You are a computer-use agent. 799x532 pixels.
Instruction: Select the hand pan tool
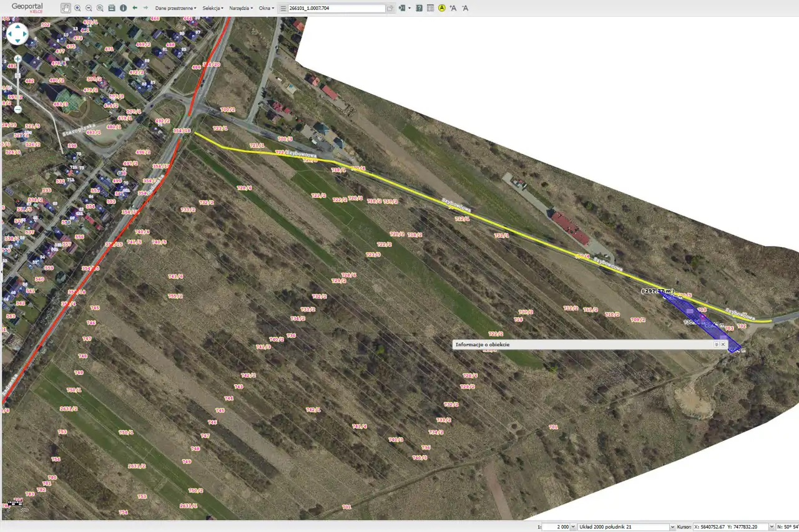point(66,8)
